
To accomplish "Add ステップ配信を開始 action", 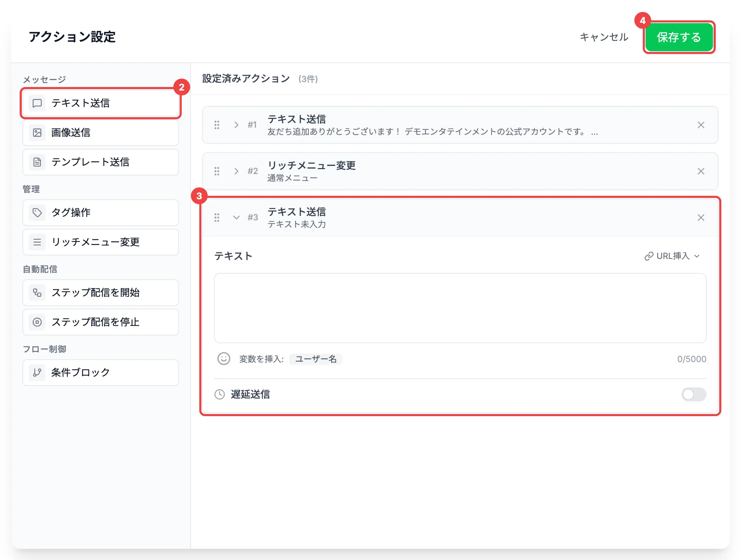I will coord(101,293).
